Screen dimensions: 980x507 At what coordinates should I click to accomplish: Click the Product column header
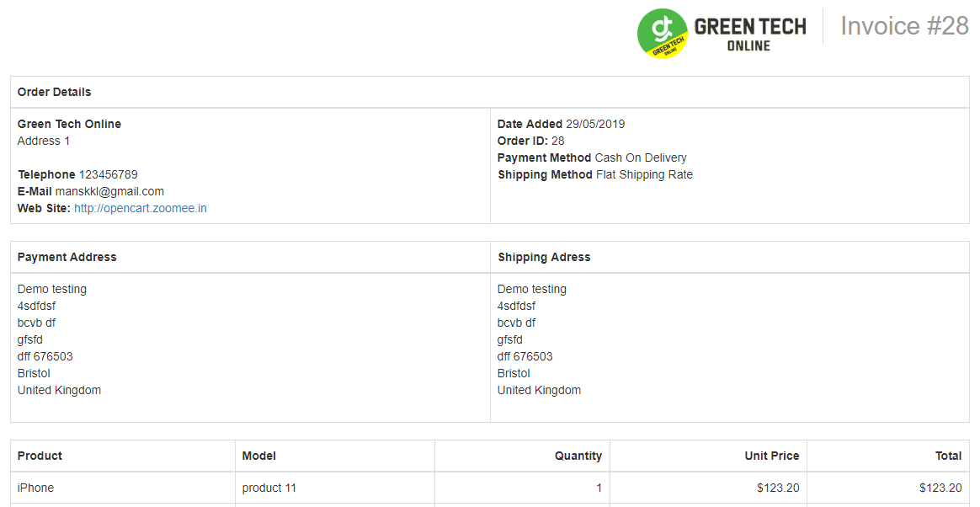click(x=40, y=456)
